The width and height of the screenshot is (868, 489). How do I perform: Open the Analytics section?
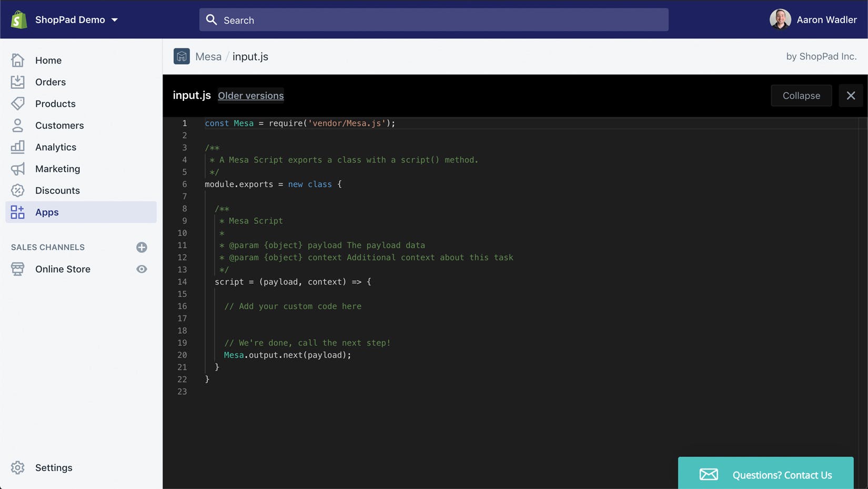[56, 147]
